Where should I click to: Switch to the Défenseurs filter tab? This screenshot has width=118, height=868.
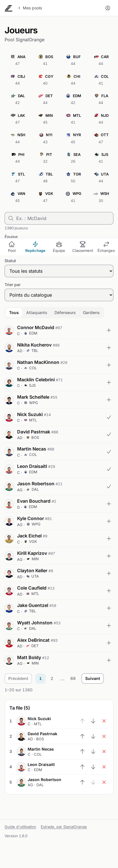coord(65,313)
